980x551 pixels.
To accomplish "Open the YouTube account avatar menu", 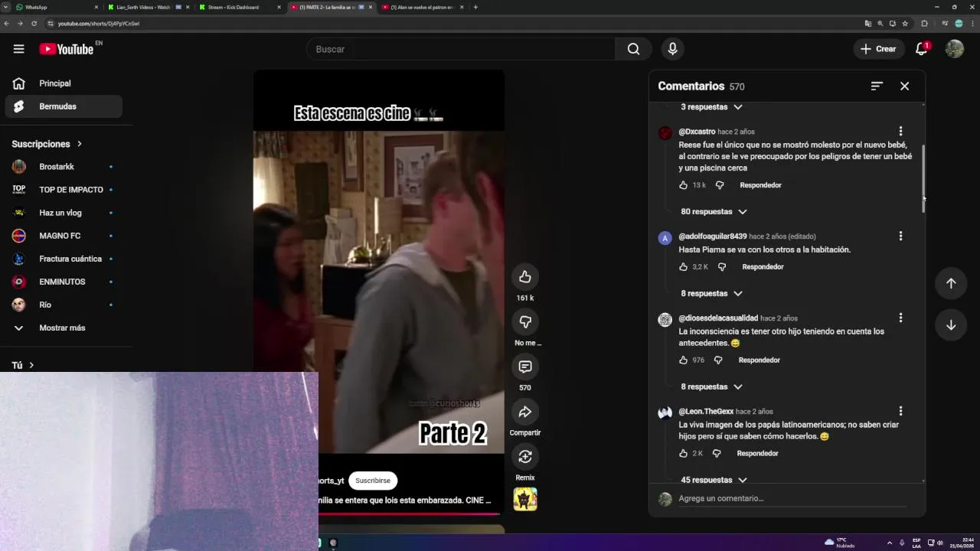I will (x=954, y=49).
